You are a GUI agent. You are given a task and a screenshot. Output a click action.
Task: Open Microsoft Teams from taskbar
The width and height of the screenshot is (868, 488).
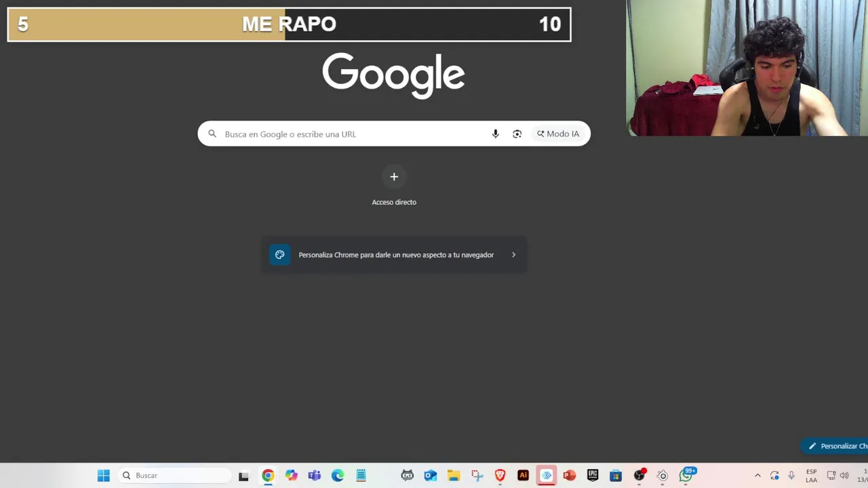click(315, 476)
